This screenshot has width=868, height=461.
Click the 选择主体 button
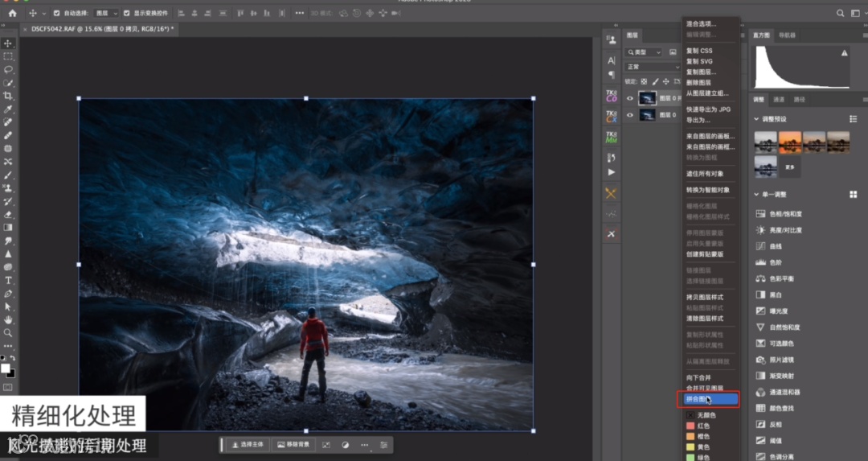pyautogui.click(x=247, y=444)
